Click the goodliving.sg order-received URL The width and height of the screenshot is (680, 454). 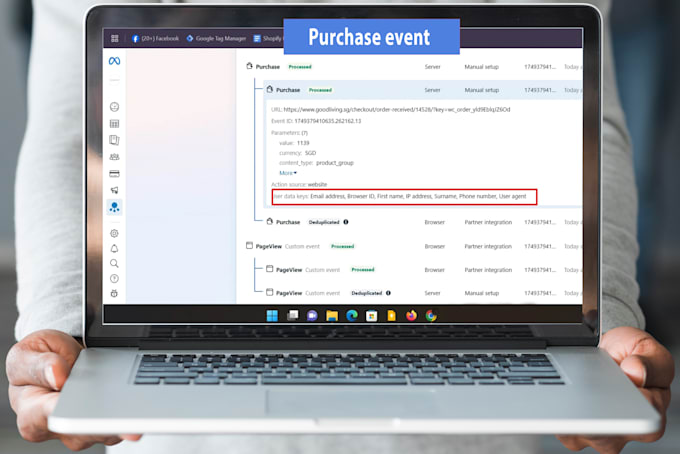tap(397, 110)
